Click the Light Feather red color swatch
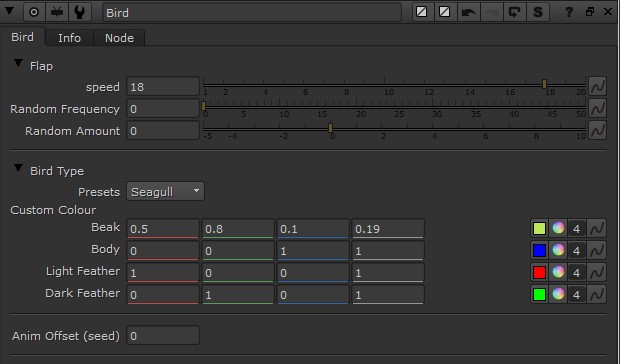The width and height of the screenshot is (620, 364). [x=539, y=272]
